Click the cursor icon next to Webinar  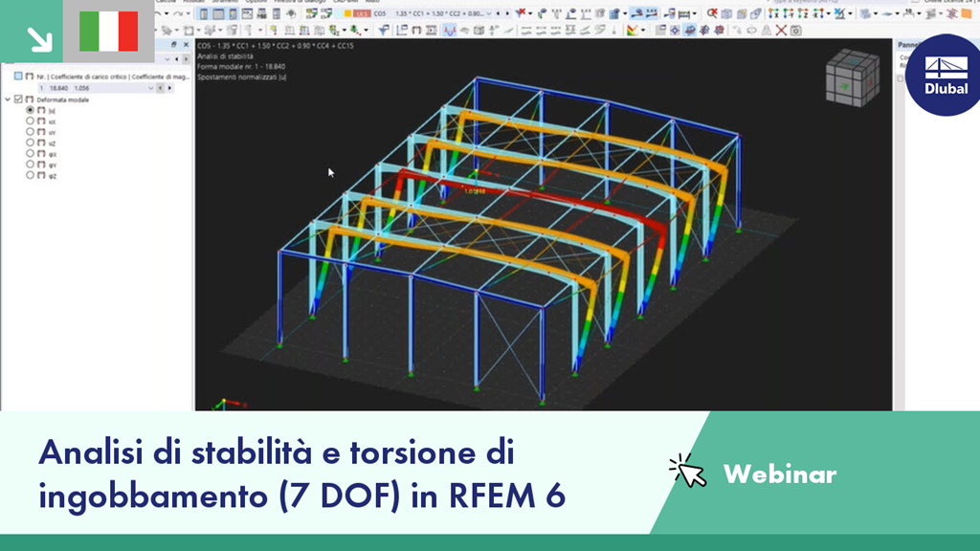coord(687,471)
